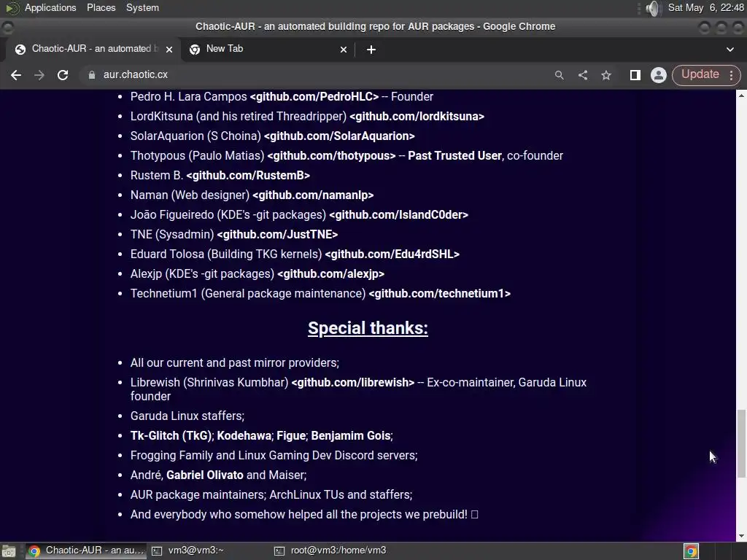Click the scrollbar down arrow
The height and width of the screenshot is (560, 747).
click(741, 536)
